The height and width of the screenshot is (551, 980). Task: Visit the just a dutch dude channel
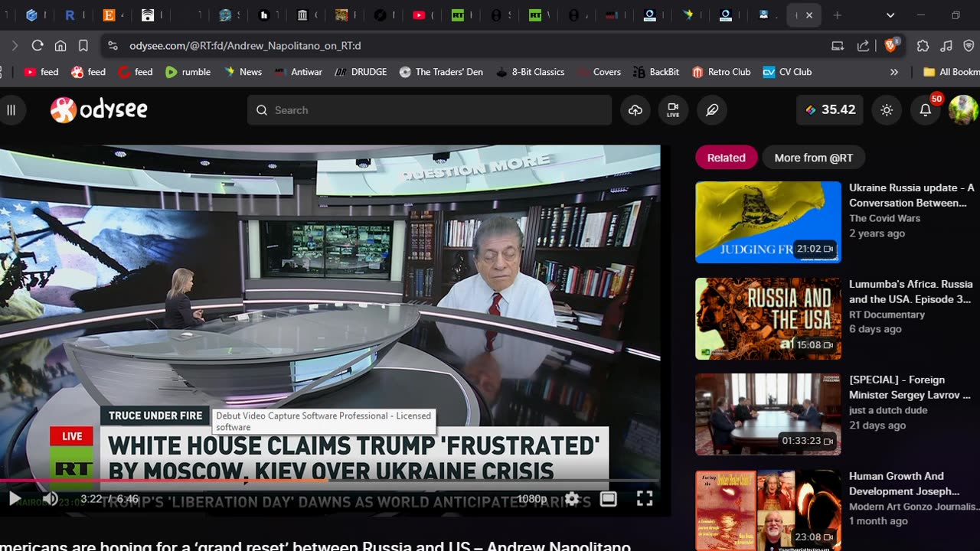click(x=888, y=410)
